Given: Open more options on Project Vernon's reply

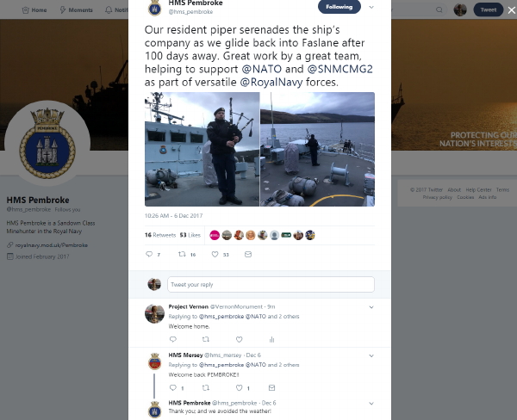Looking at the screenshot, I should point(371,307).
